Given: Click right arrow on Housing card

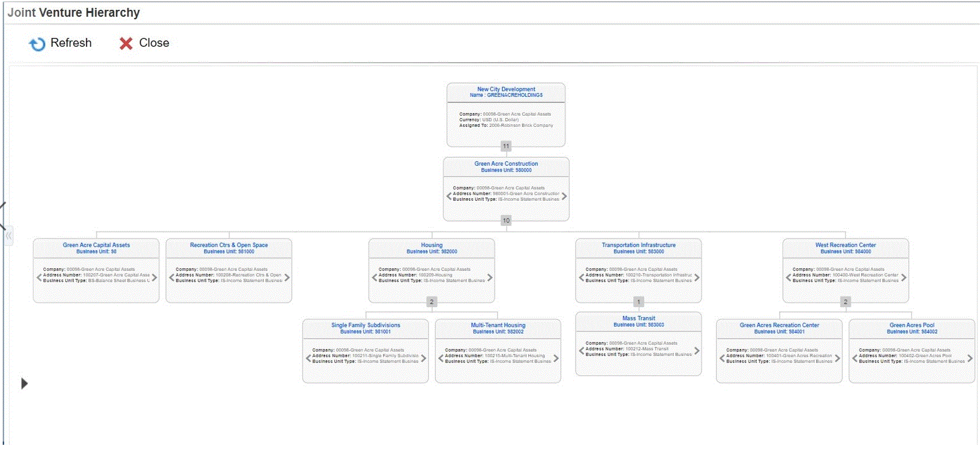Looking at the screenshot, I should 489,278.
